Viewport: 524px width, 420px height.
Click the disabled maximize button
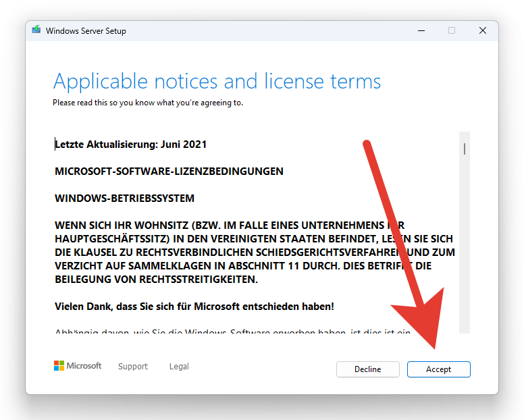(x=452, y=31)
